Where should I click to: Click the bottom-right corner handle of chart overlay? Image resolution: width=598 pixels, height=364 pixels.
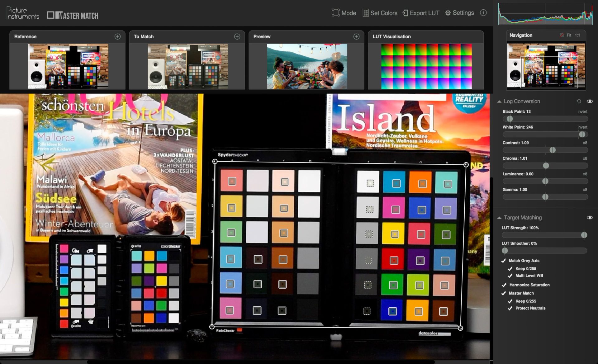460,328
